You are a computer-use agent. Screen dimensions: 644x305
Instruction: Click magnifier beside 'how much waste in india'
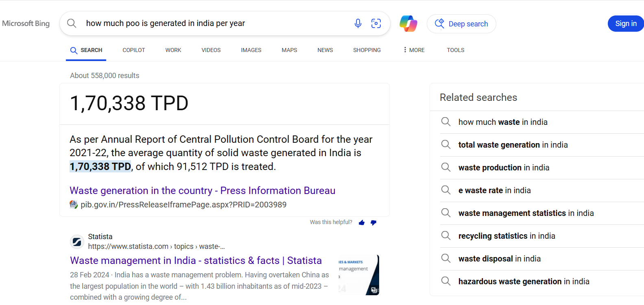446,122
